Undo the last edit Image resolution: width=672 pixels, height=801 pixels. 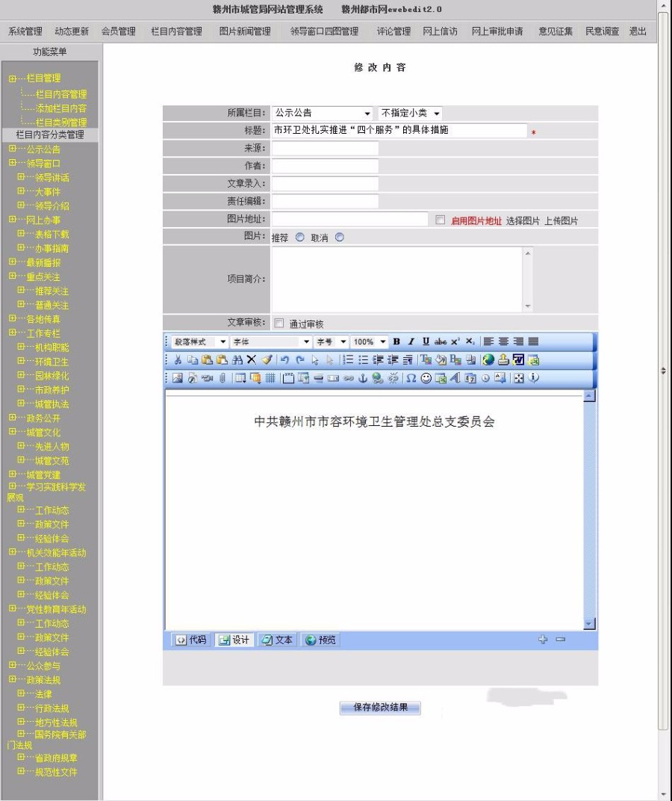285,359
